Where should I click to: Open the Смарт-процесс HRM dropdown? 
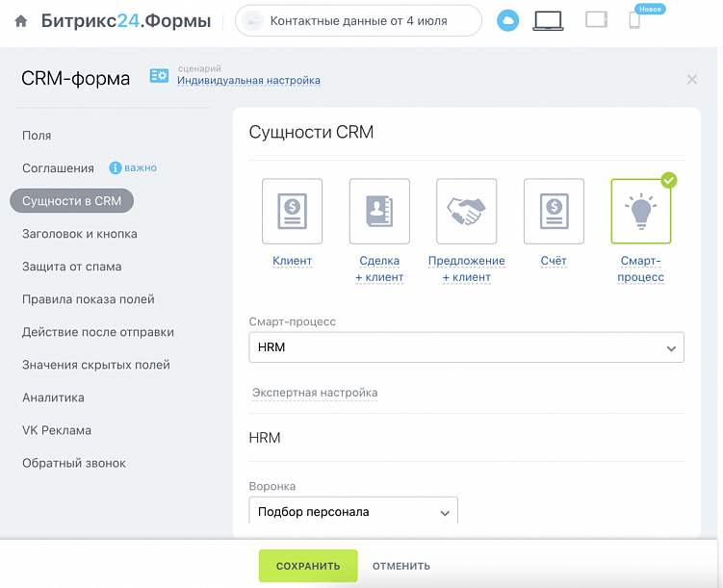pos(466,347)
